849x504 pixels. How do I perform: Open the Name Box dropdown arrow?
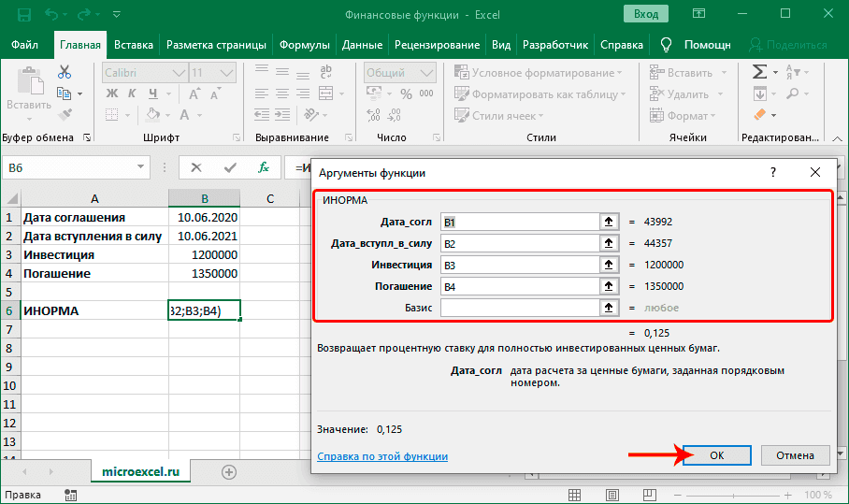(x=141, y=167)
